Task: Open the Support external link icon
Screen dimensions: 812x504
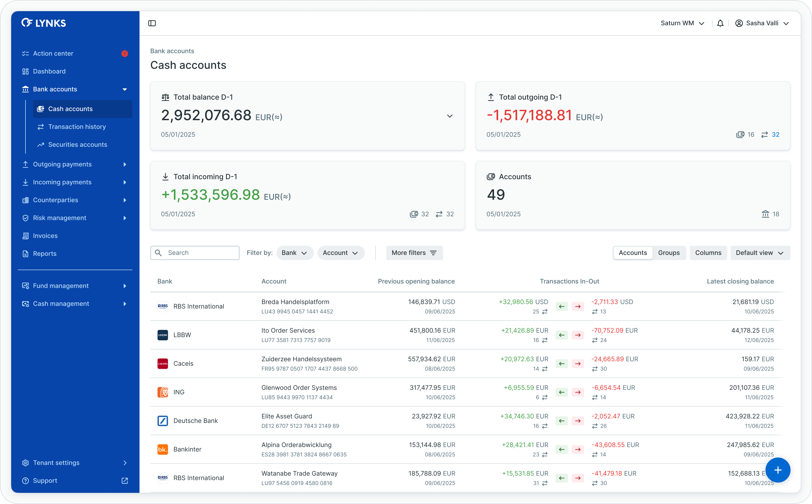Action: pyautogui.click(x=125, y=481)
